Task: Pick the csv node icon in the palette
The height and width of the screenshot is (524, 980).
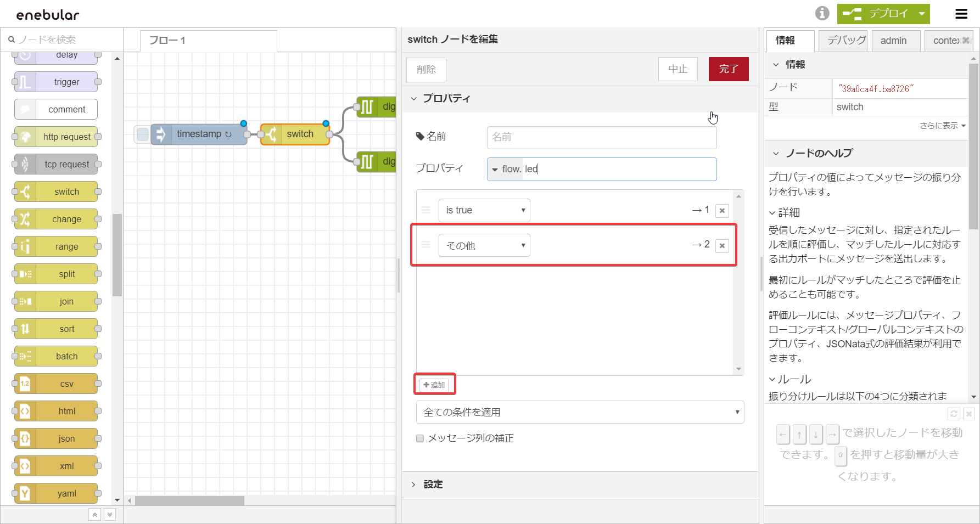Action: 25,384
